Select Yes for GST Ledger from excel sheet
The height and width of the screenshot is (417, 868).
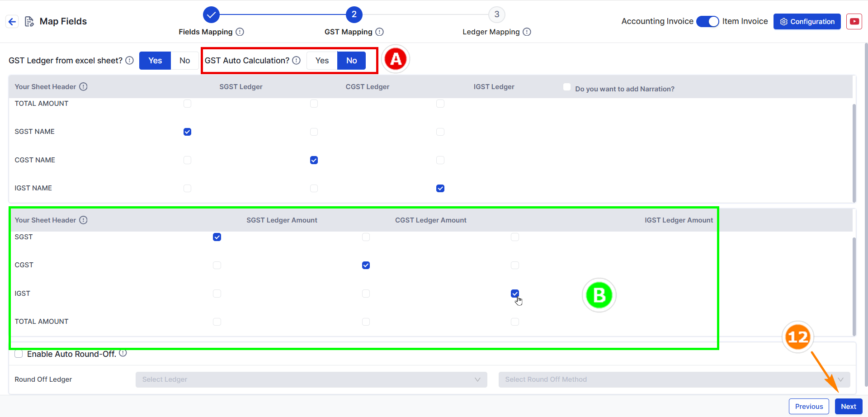pyautogui.click(x=155, y=61)
